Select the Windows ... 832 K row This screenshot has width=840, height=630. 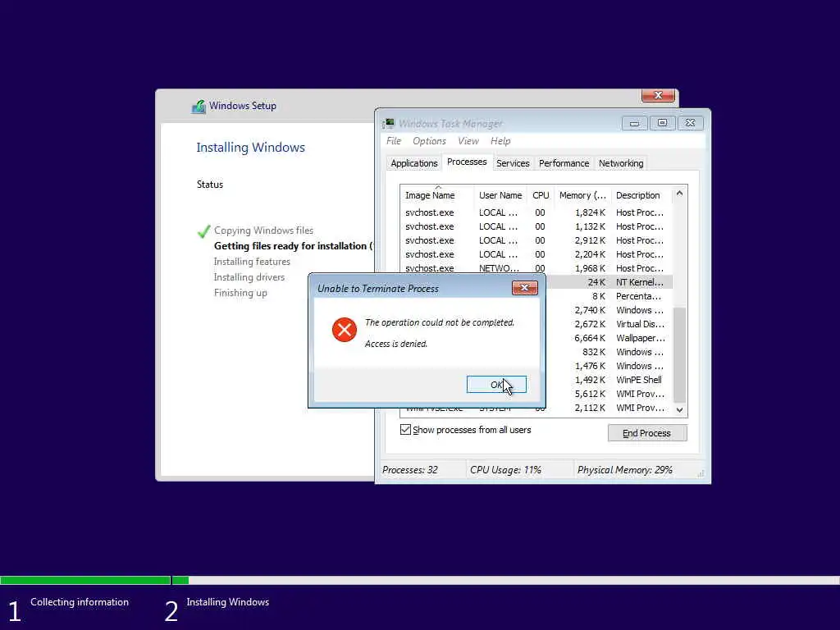click(x=609, y=352)
